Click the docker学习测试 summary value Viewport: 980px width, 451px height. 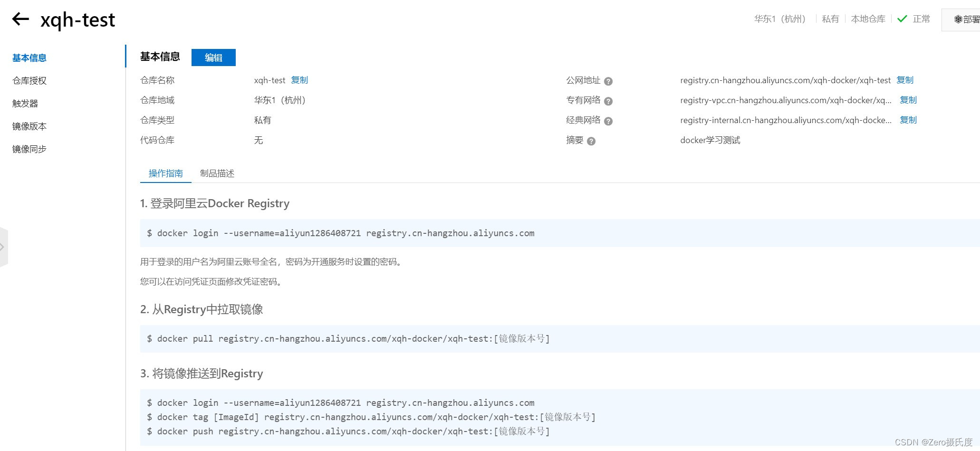click(x=710, y=140)
